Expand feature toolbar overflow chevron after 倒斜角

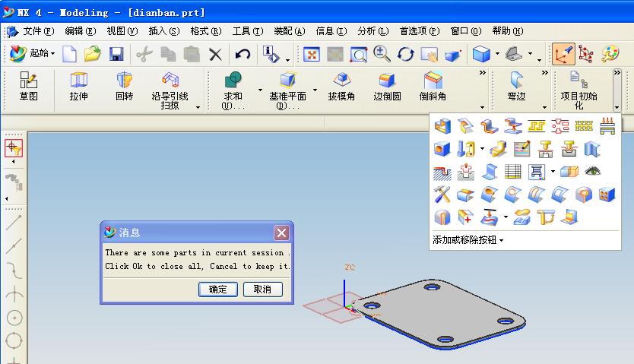click(x=483, y=73)
